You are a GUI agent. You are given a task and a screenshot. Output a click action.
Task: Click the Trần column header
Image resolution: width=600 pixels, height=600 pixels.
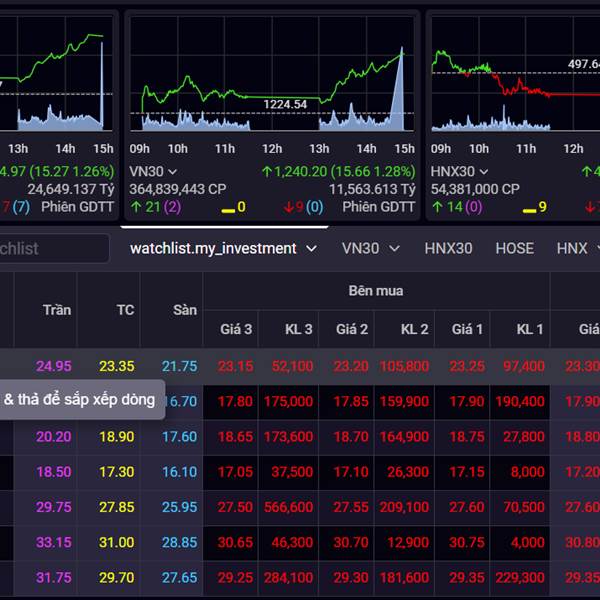[57, 310]
